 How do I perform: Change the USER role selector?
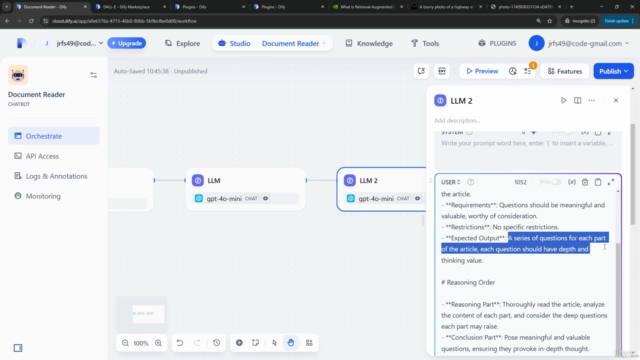click(x=451, y=182)
